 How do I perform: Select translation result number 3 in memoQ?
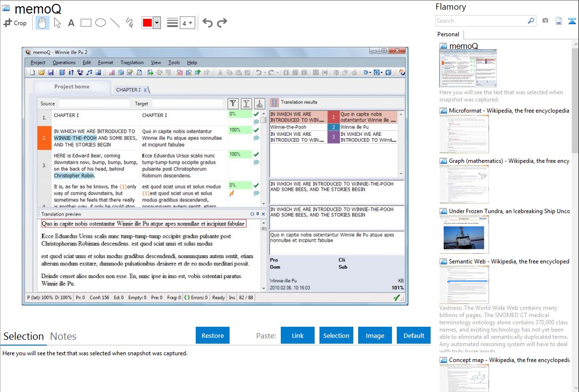coord(333,137)
